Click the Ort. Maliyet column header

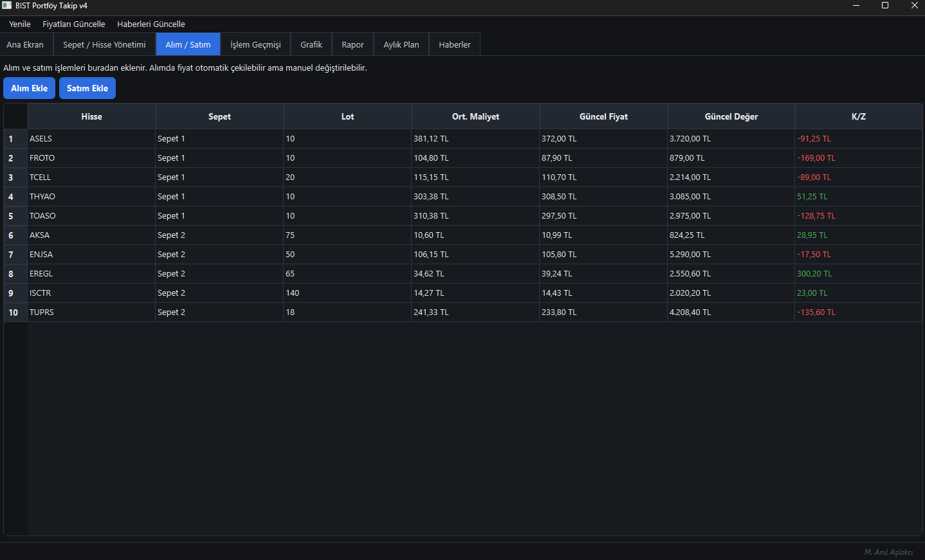pyautogui.click(x=475, y=116)
